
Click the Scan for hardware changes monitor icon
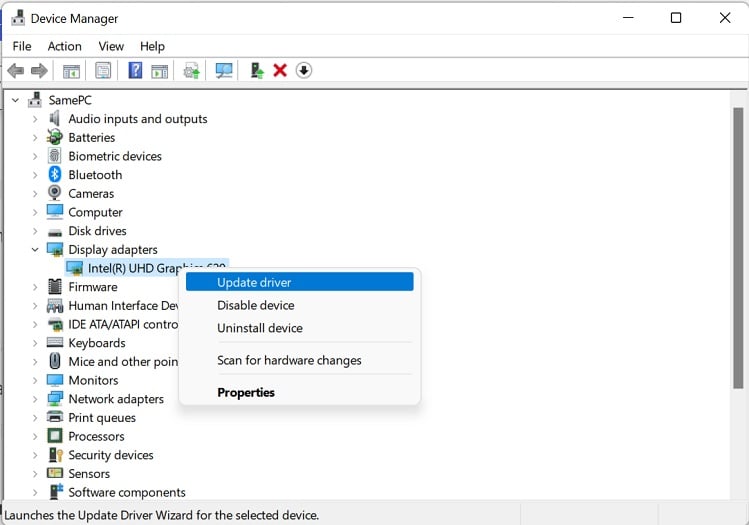pos(224,71)
